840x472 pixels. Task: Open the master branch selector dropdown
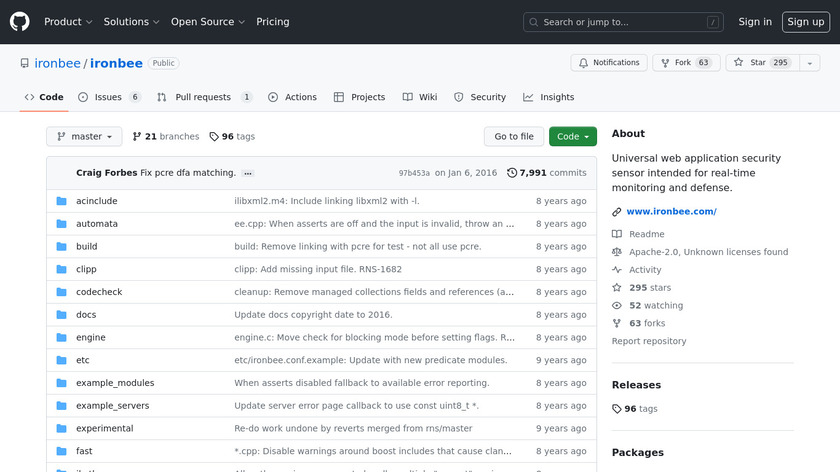click(84, 137)
